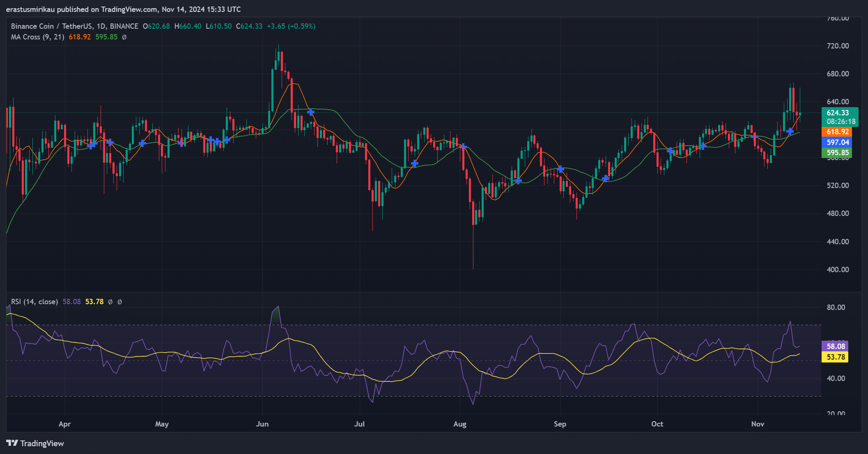Click the blue cross marker at early August
This screenshot has height=454, width=868.
(464, 147)
